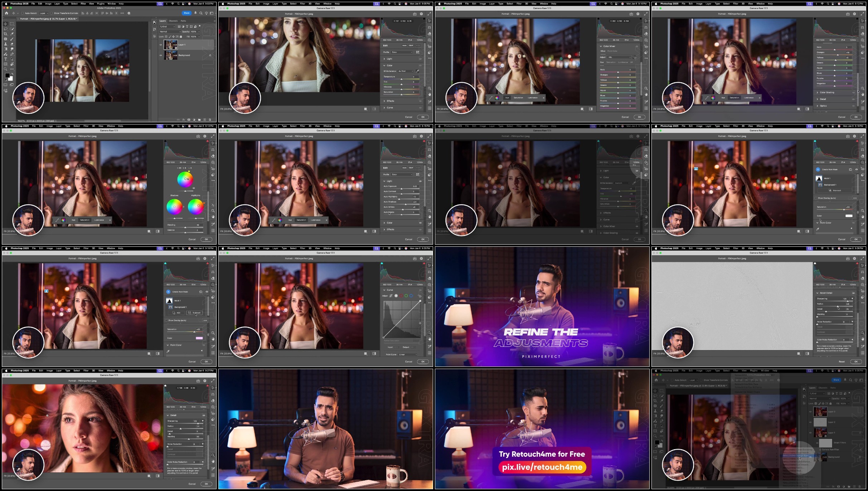Switch to Paths tab in 9:03 PM frame
This screenshot has width=868, height=491.
(x=183, y=21)
